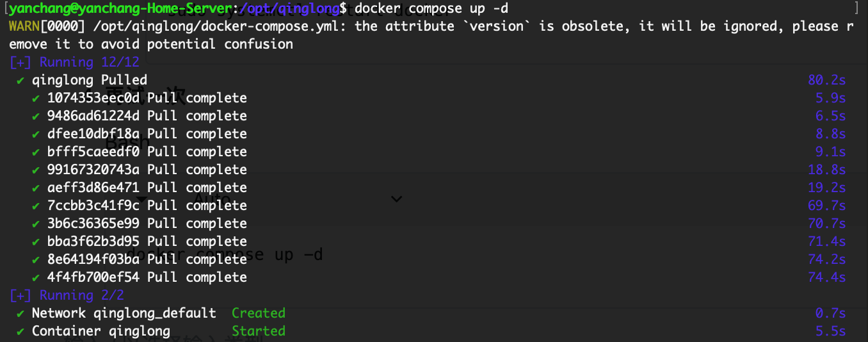Click the green checkmark beside qinglong Pulled
868x342 pixels.
[x=20, y=80]
